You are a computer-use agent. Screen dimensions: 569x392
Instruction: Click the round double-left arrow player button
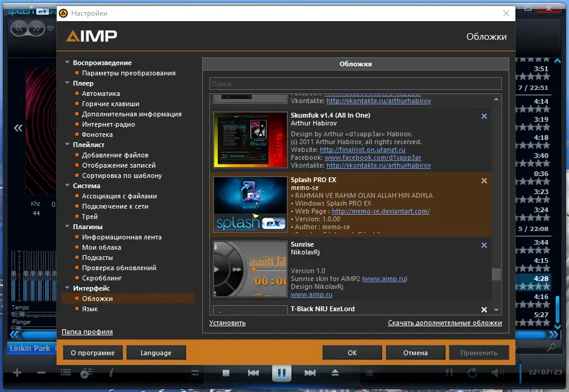(x=19, y=28)
